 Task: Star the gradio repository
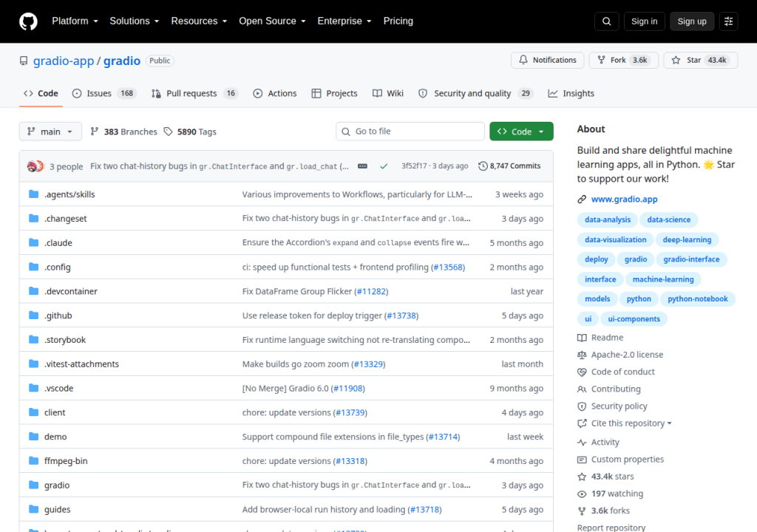click(x=701, y=60)
